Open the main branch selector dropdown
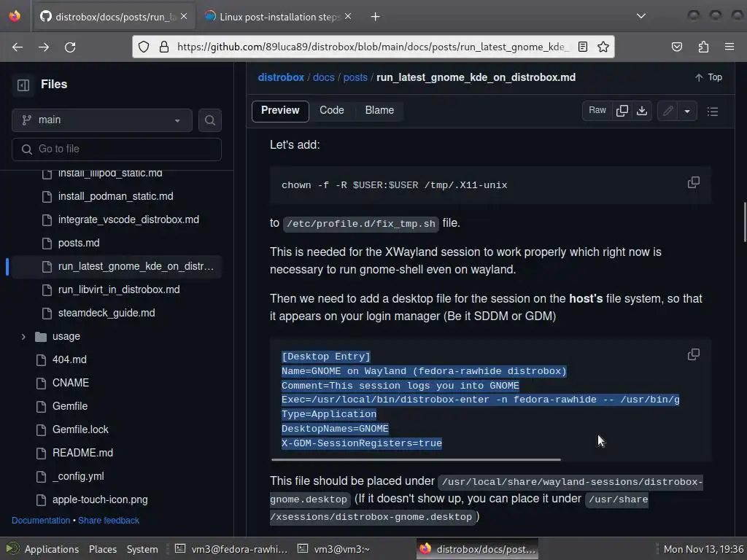 click(x=102, y=120)
